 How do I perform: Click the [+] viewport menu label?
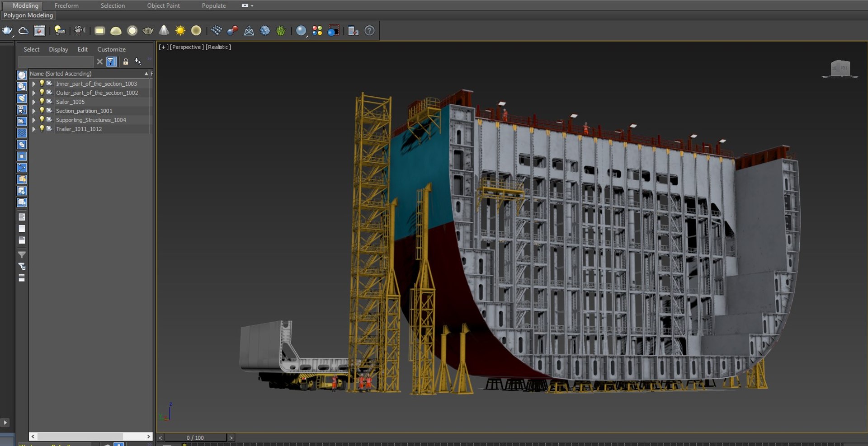click(164, 47)
